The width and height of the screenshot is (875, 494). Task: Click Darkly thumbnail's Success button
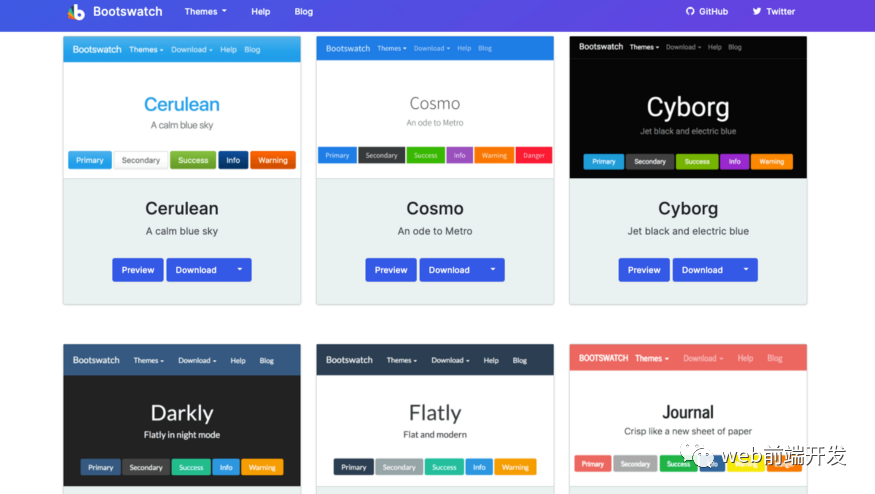[191, 467]
